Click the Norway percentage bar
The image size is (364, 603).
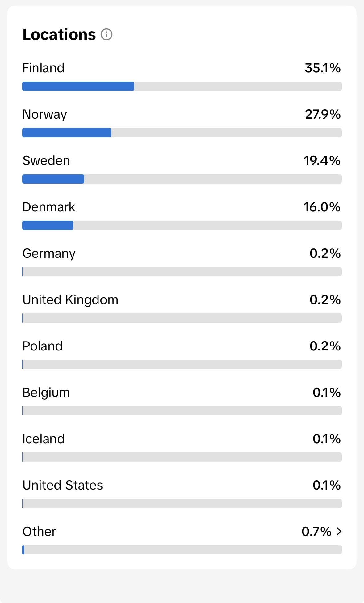tap(182, 133)
